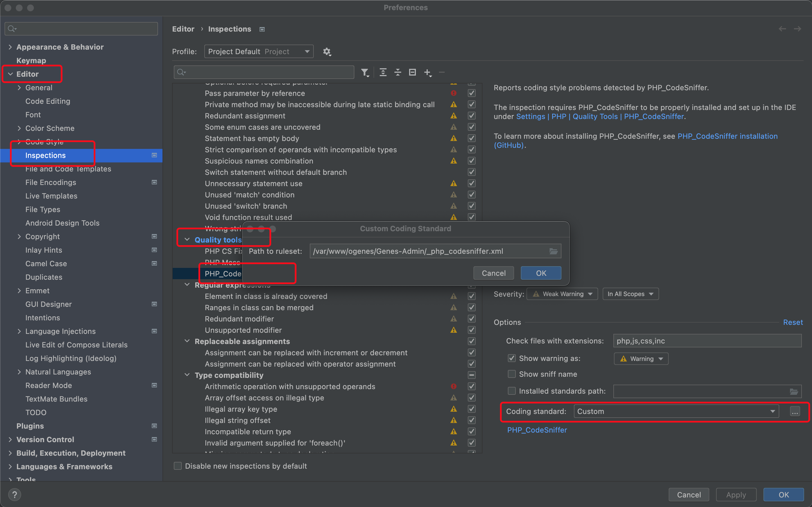812x507 pixels.
Task: Check Disable new inspections by default
Action: [178, 466]
